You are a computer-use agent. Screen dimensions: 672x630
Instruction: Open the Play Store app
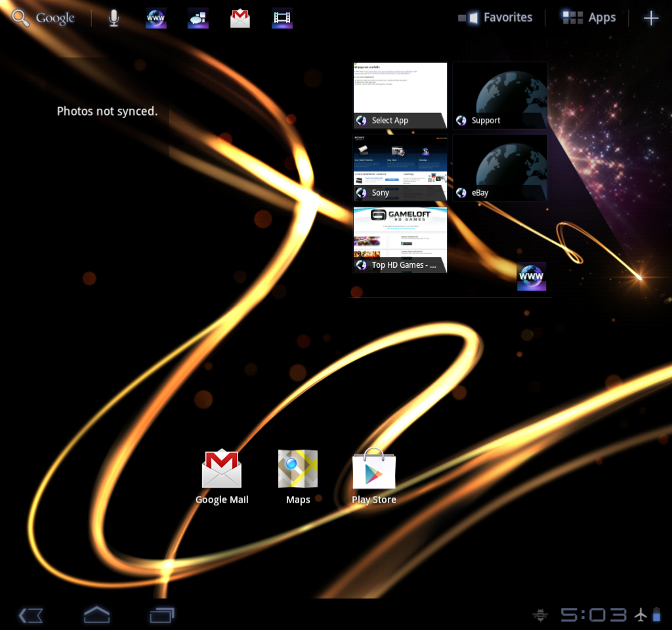pyautogui.click(x=374, y=469)
